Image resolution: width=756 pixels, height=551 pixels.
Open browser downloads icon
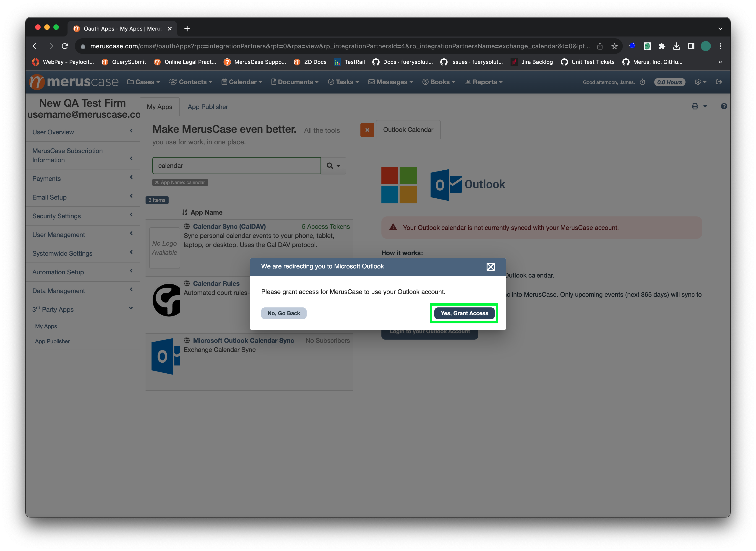click(676, 46)
